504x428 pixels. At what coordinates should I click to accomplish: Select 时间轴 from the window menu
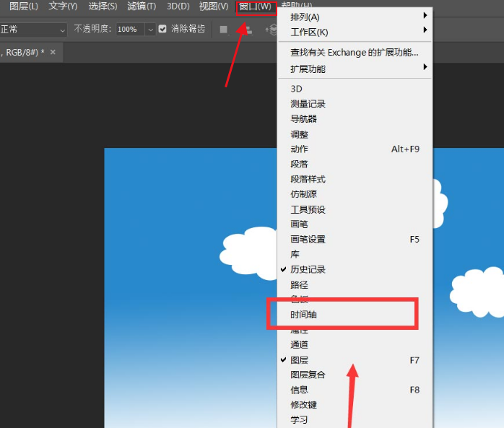(304, 315)
